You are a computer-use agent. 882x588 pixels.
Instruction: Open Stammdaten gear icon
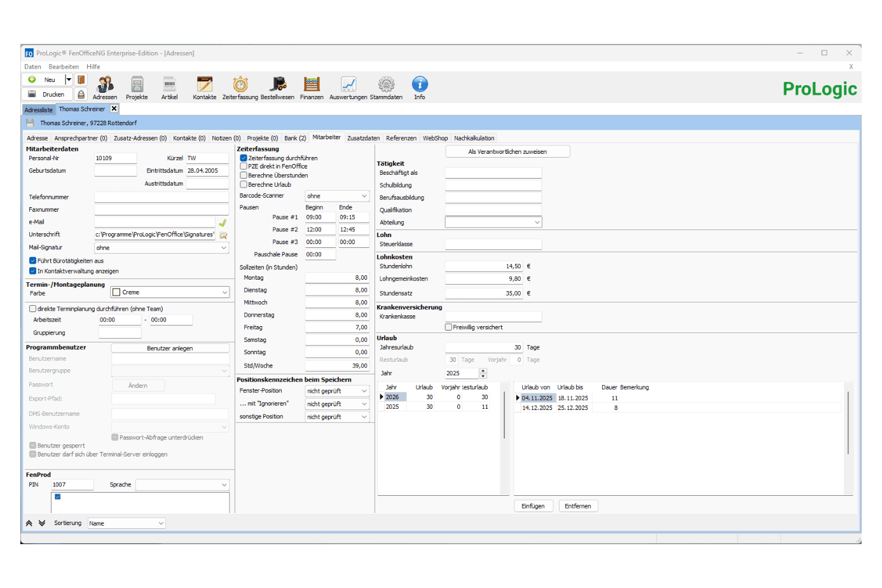[x=386, y=85]
